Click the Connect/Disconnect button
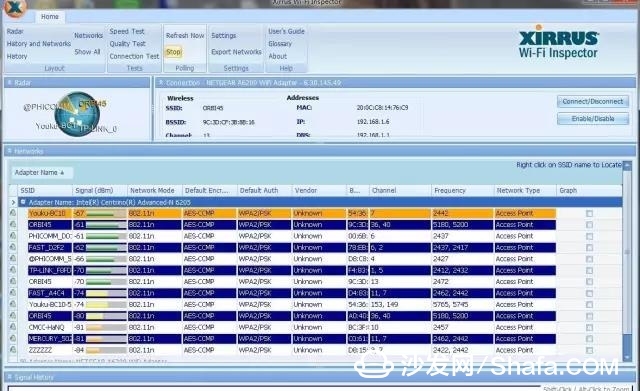 click(593, 102)
